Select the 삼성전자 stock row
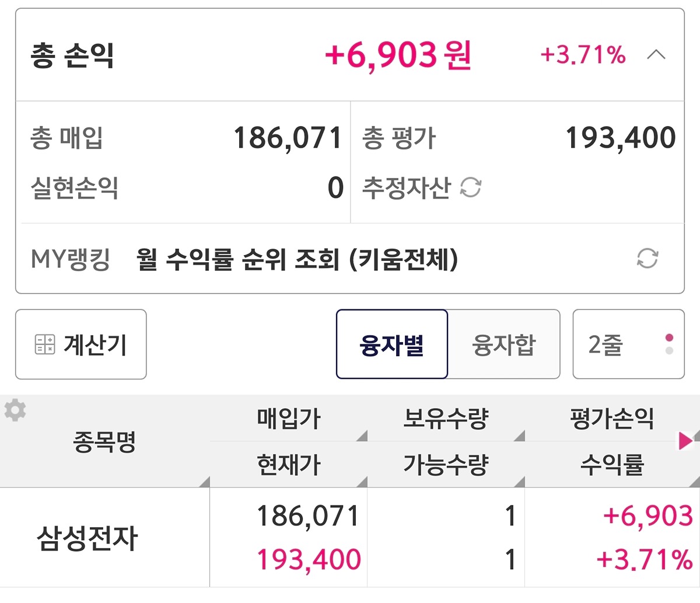 click(87, 538)
